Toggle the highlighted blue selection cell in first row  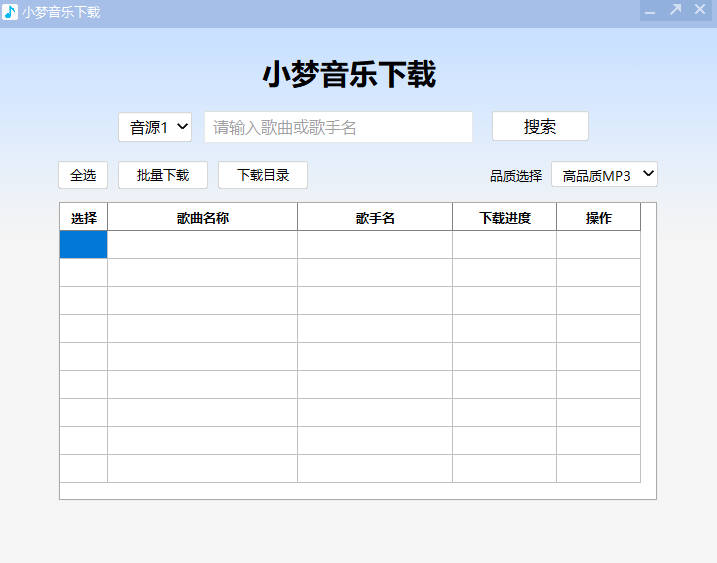click(84, 245)
